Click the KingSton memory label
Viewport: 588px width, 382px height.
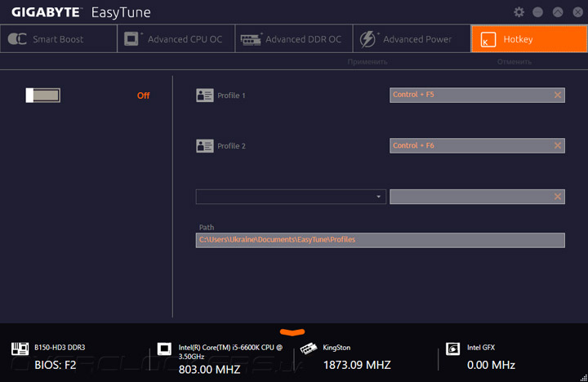pos(336,348)
